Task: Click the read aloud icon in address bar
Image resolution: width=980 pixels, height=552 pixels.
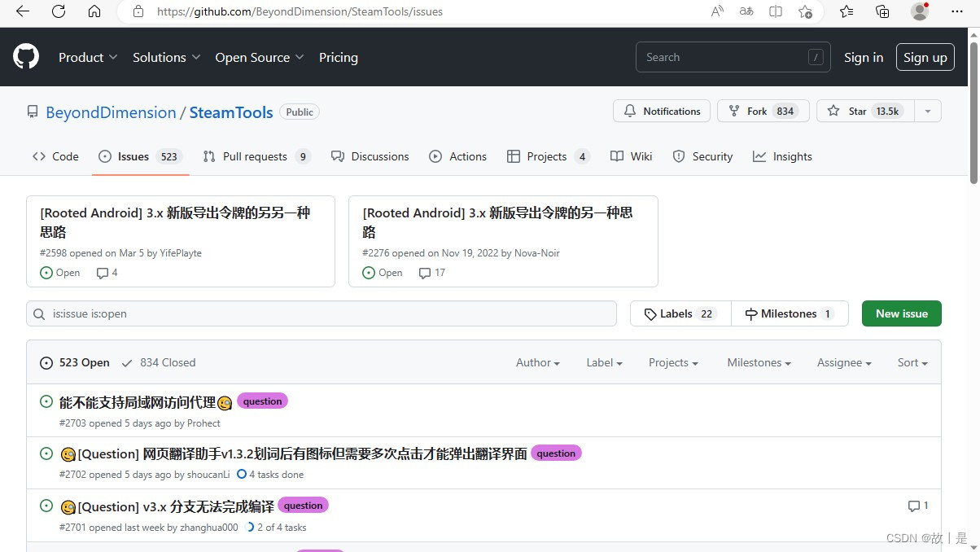Action: coord(717,11)
